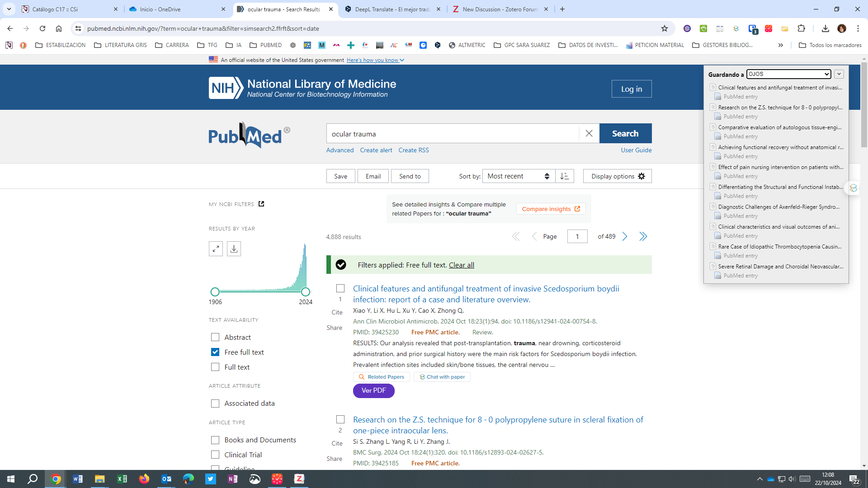
Task: Jump to last results page arrow
Action: coord(643,236)
